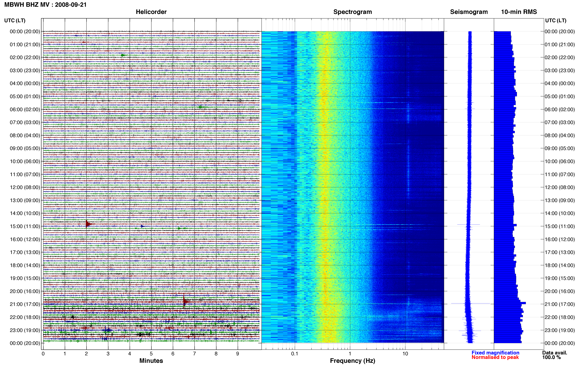
Task: Click the '100.0 %' data availability value
Action: coord(552,357)
